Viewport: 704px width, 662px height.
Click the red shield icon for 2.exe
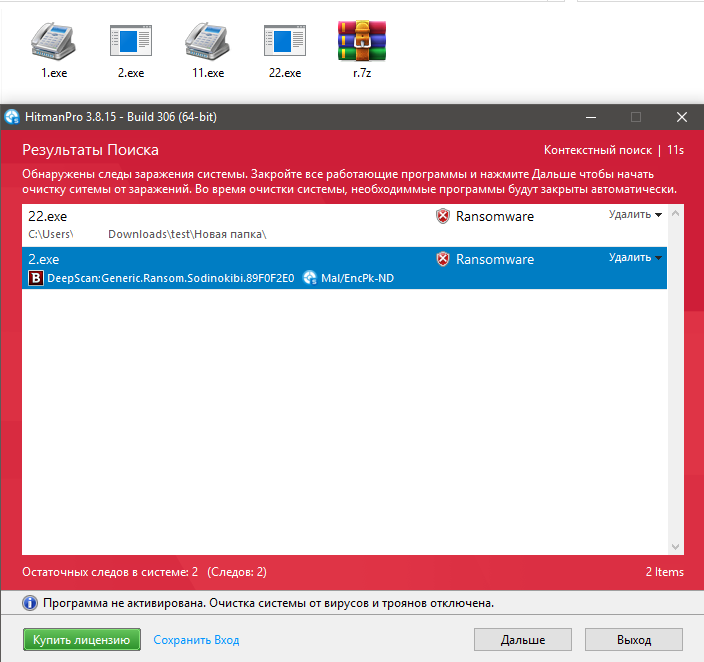pyautogui.click(x=443, y=259)
